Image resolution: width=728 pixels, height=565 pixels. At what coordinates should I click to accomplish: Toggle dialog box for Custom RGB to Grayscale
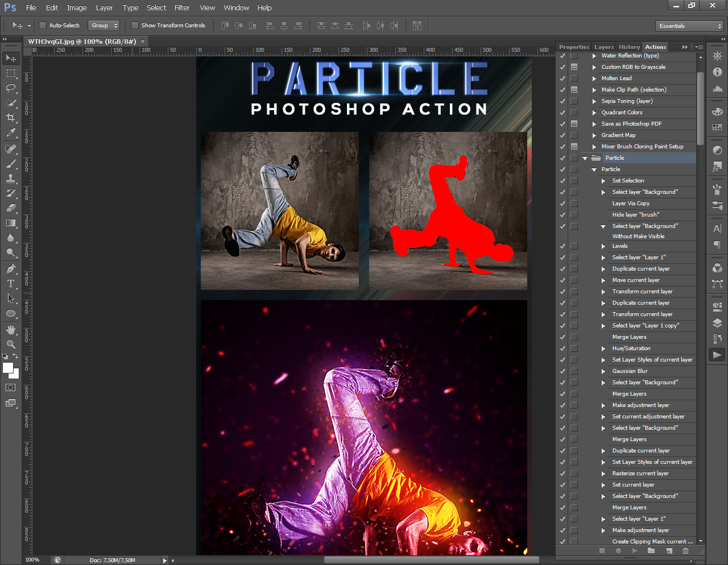(574, 67)
